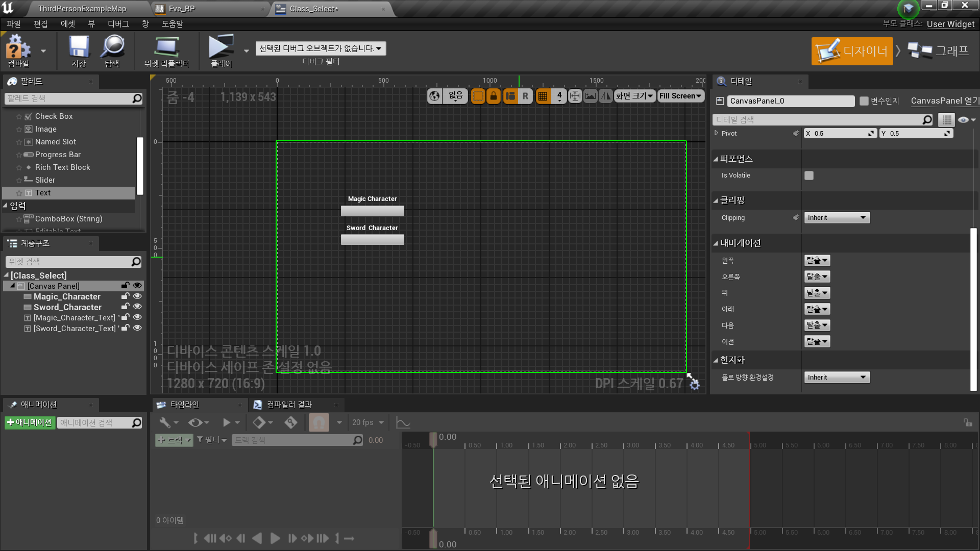Open the Widget Reflector
The image size is (980, 551).
167,49
